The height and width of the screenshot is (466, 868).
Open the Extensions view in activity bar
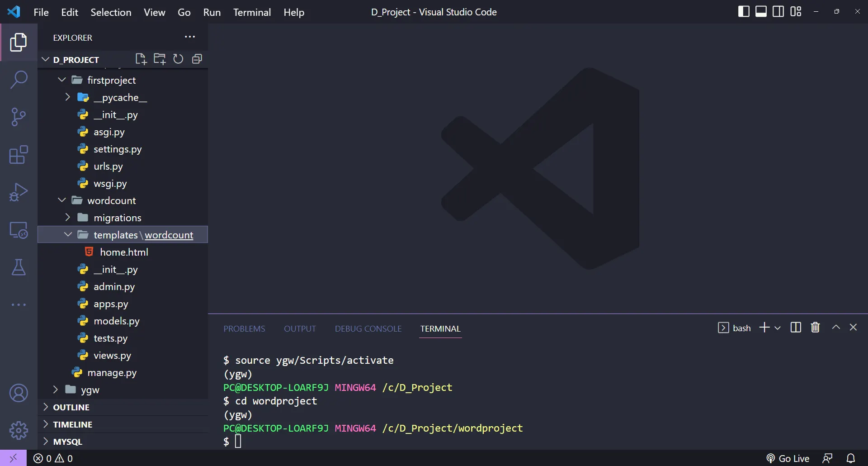(19, 155)
